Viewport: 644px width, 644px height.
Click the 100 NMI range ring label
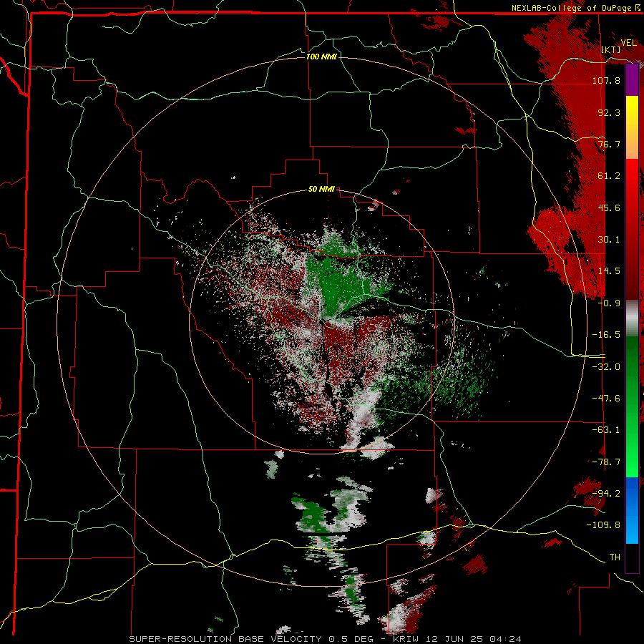tap(321, 57)
